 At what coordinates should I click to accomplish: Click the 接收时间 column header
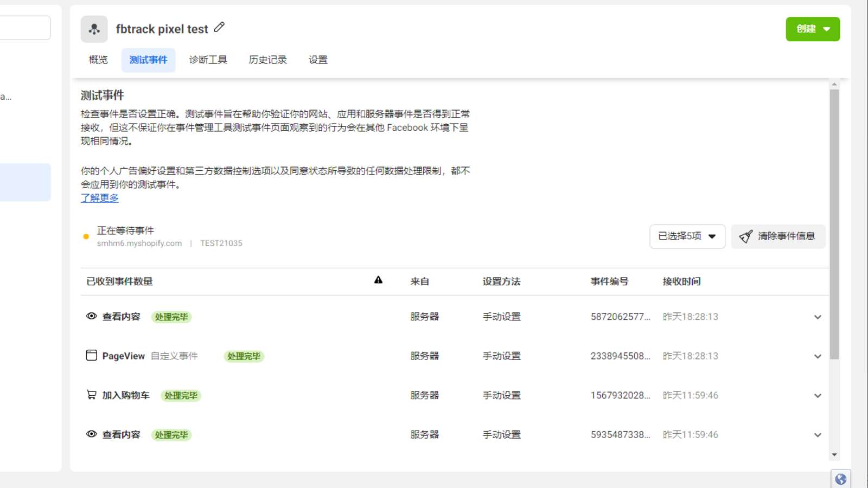tap(681, 281)
